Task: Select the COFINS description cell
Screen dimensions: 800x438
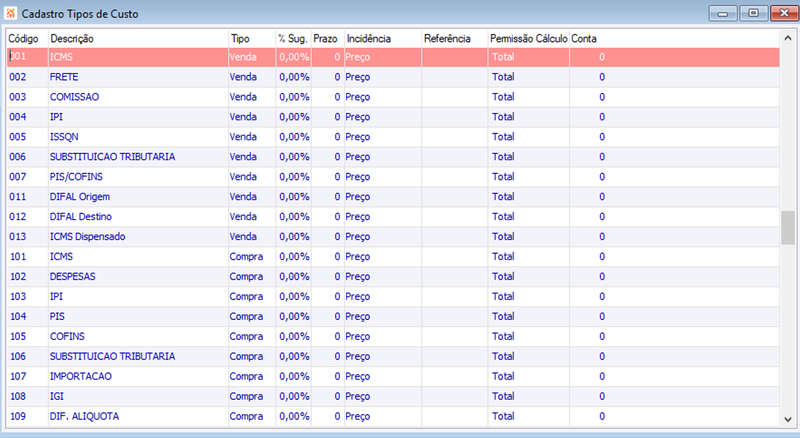Action: [x=138, y=336]
